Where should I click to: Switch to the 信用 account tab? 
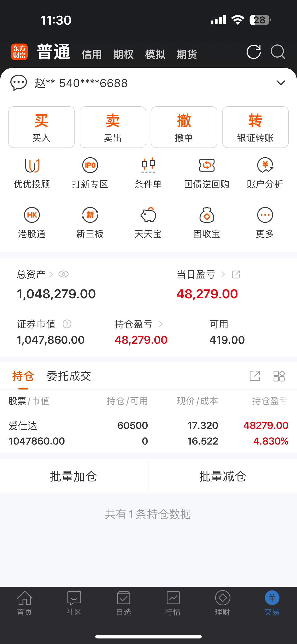(x=92, y=54)
